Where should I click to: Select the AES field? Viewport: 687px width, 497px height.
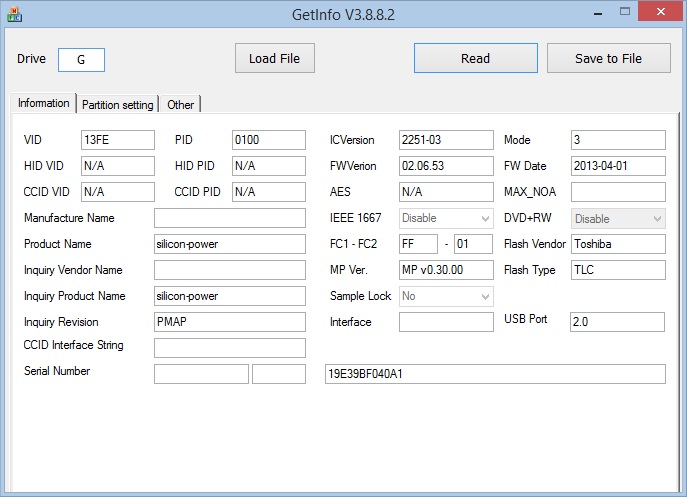click(x=446, y=192)
